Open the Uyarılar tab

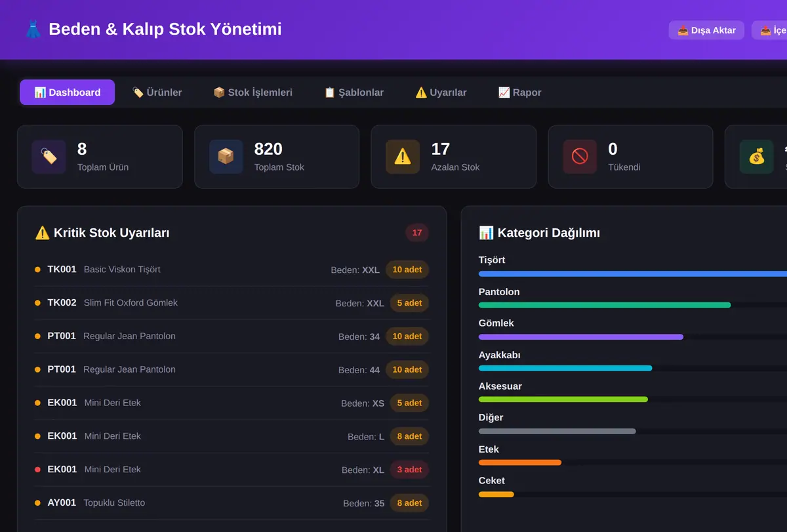(441, 92)
